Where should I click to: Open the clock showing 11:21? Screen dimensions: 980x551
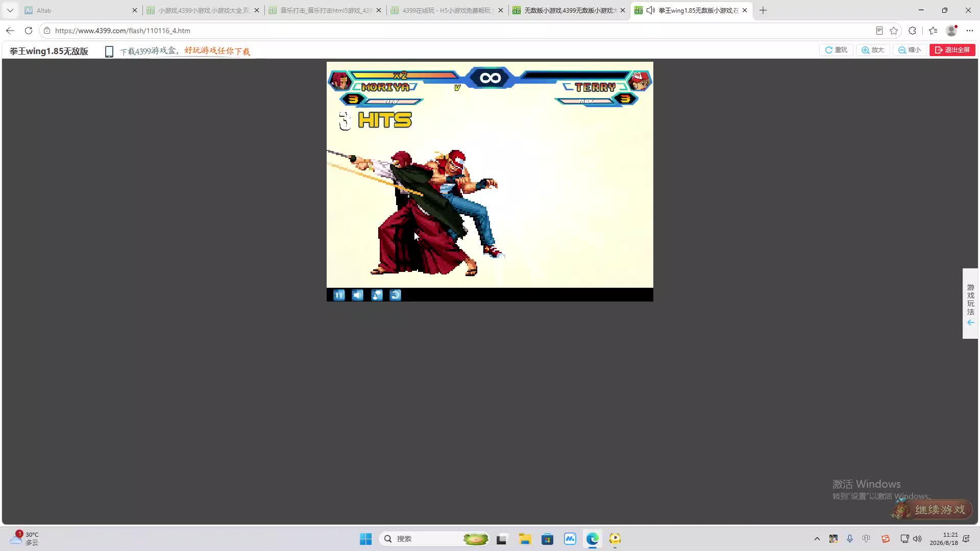tap(944, 539)
